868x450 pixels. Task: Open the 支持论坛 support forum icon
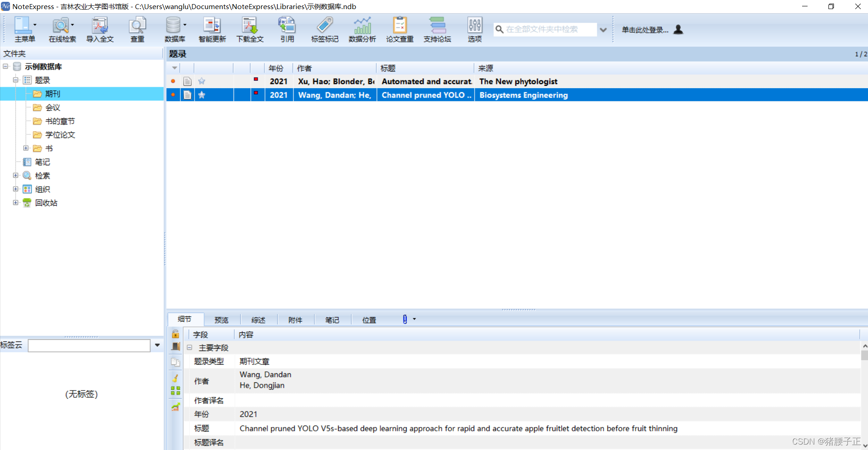pos(437,25)
